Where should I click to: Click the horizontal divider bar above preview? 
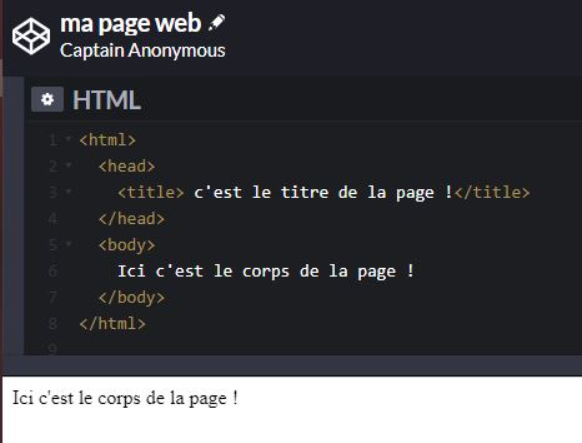[292, 365]
